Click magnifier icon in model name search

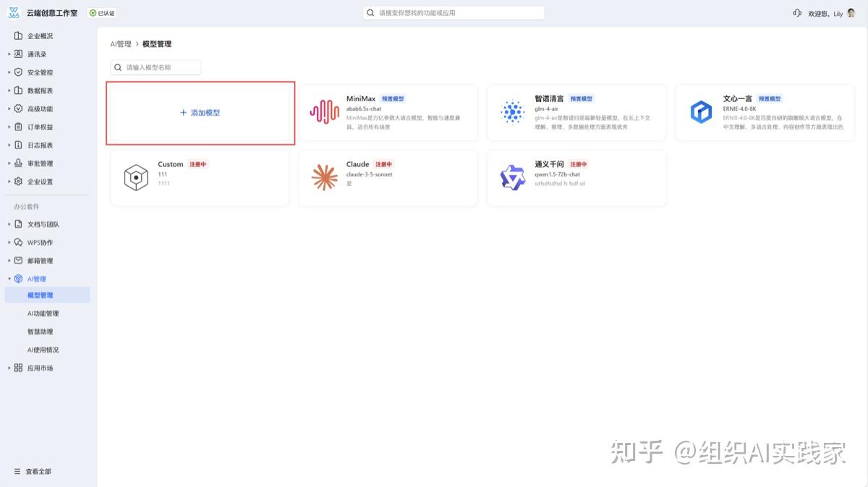(119, 67)
